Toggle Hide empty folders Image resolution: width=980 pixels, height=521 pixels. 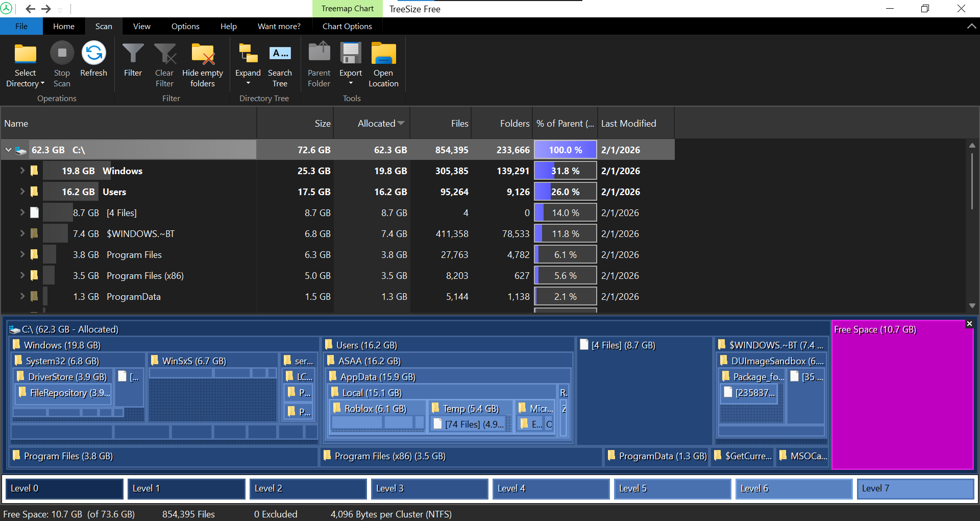[203, 54]
